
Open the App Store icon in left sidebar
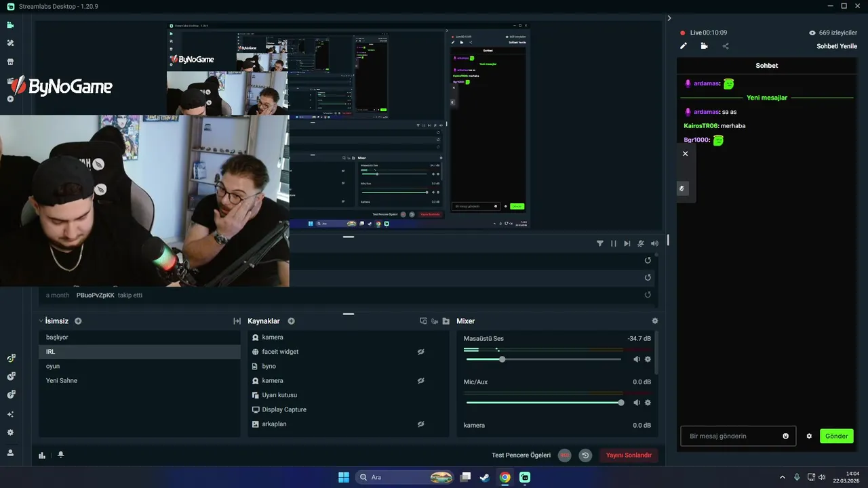coord(10,62)
